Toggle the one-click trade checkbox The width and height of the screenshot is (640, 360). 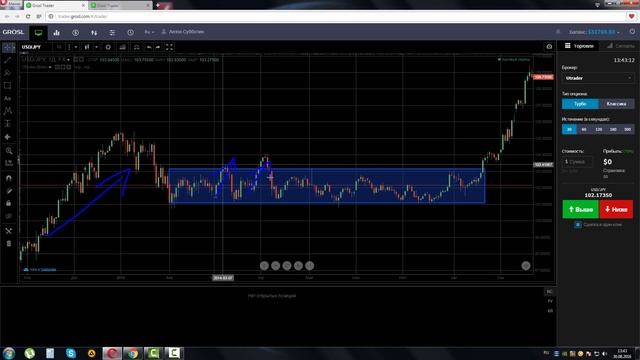coord(578,224)
